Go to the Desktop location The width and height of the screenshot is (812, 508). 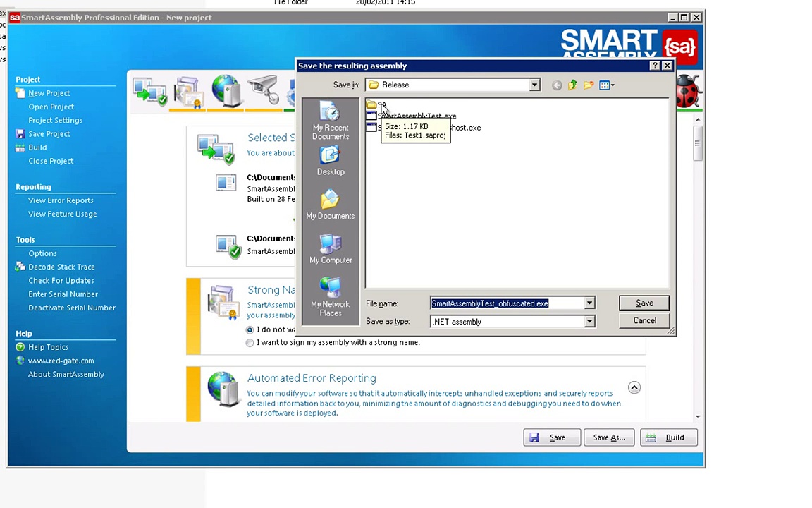[x=330, y=162]
